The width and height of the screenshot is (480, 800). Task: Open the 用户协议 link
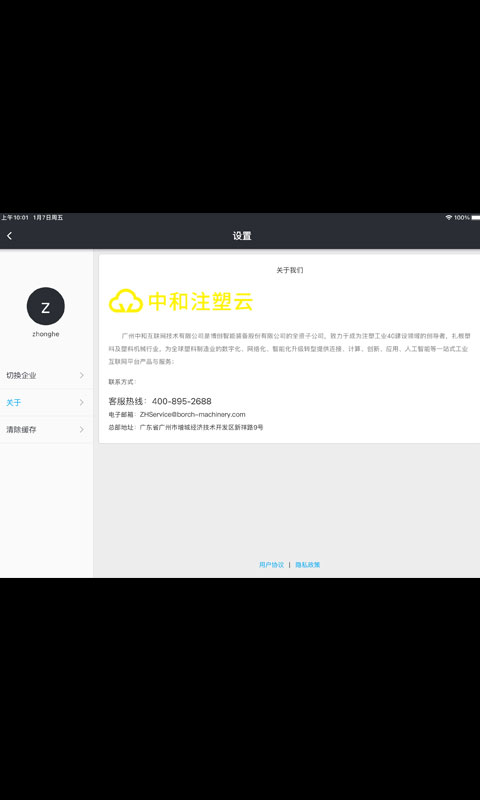271,565
